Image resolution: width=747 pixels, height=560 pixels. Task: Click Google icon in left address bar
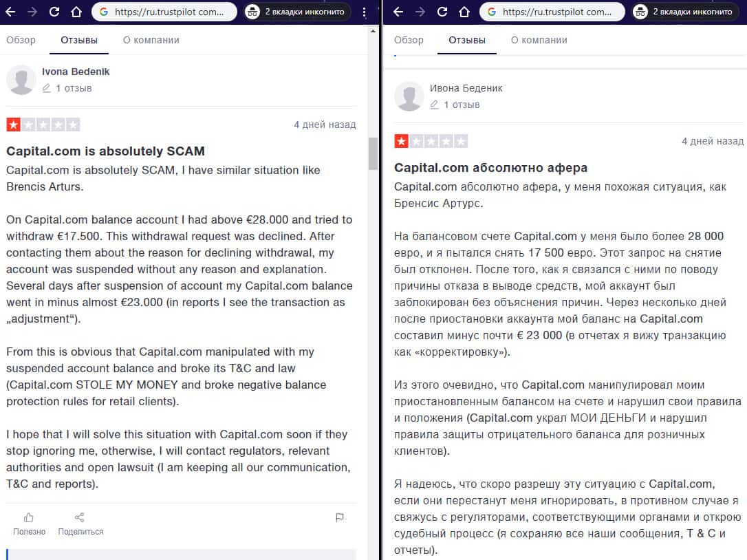point(103,12)
